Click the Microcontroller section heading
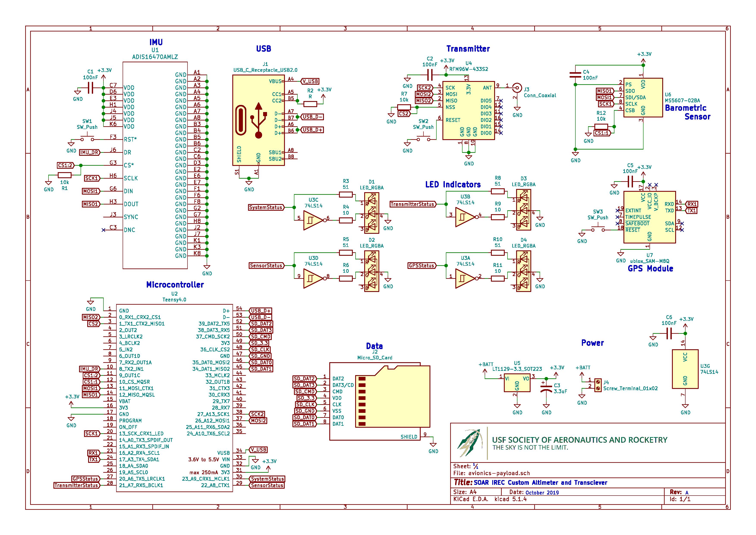756x535 pixels. pos(175,285)
